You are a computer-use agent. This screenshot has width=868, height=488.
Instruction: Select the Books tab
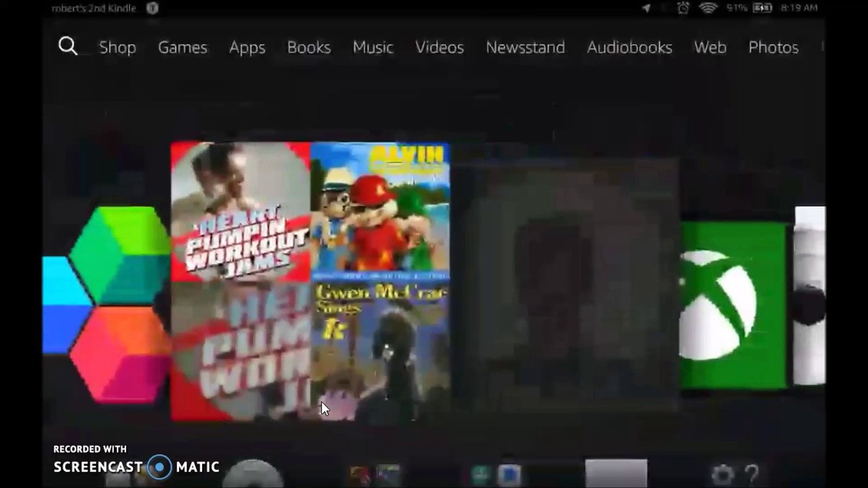tap(309, 47)
